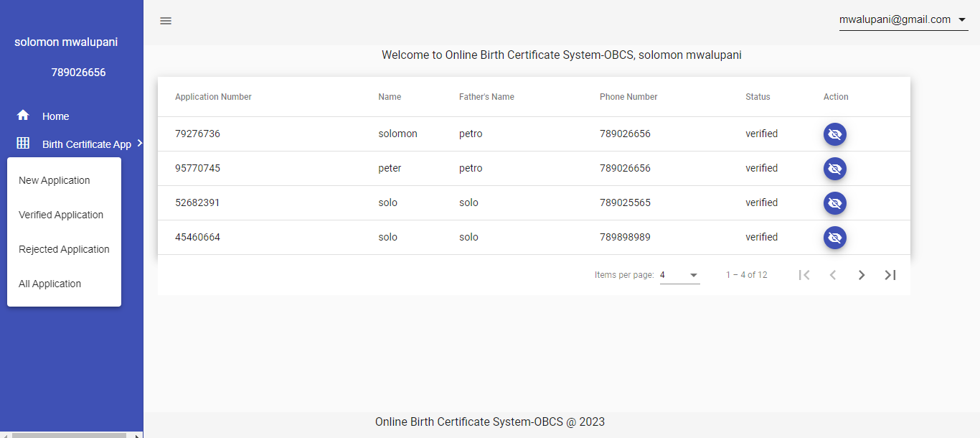This screenshot has height=438, width=980.
Task: View application 52682391 eye icon
Action: (835, 203)
